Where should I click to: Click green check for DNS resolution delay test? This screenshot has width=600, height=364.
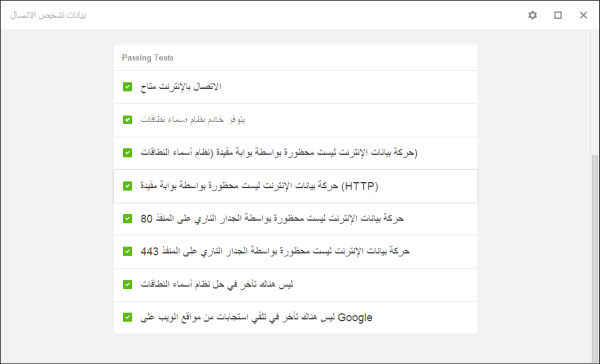(127, 284)
